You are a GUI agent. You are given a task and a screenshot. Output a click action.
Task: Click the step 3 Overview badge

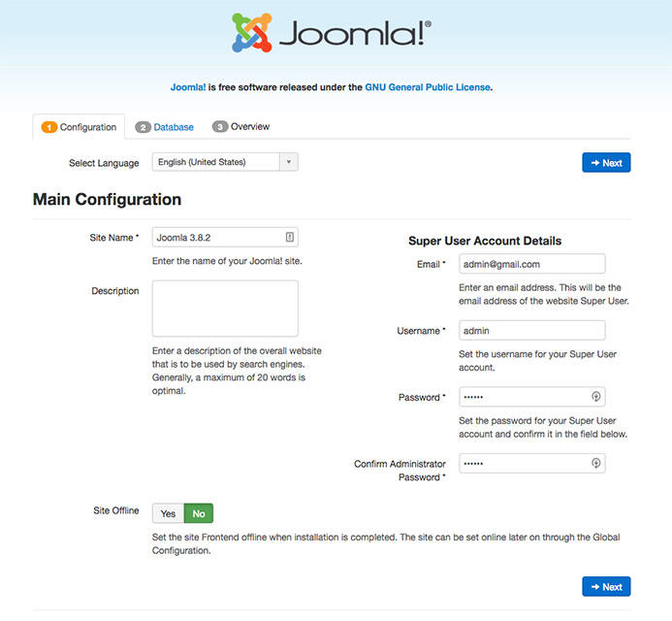click(x=220, y=127)
